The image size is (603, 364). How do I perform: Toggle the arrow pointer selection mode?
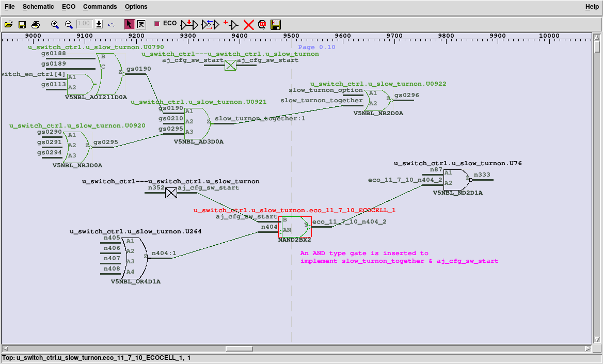point(129,24)
